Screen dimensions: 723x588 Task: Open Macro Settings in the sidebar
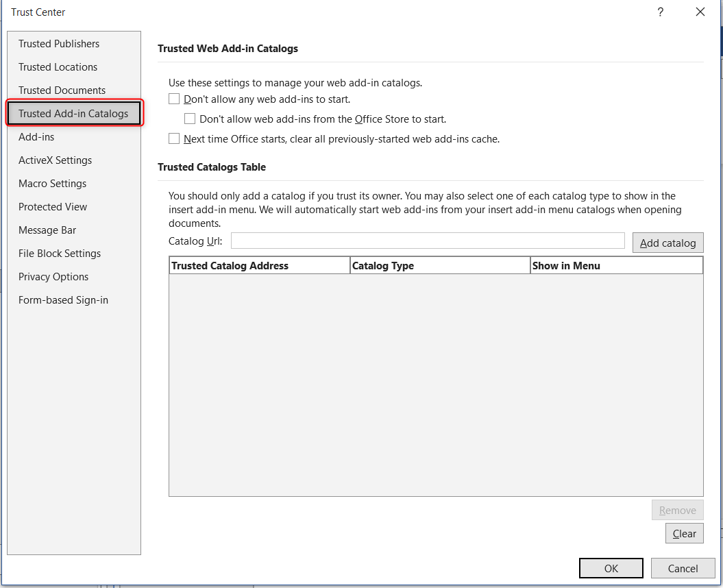(52, 183)
